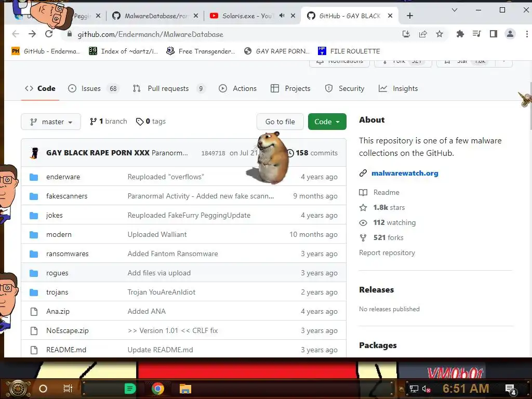Screen dimensions: 532x399
Task: Open the fakescanners folder
Action: tap(67, 196)
